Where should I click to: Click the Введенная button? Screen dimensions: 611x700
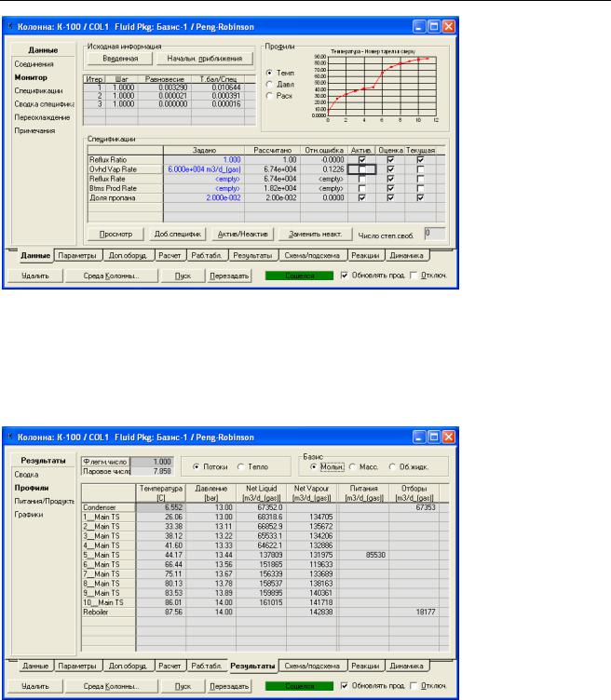point(120,59)
